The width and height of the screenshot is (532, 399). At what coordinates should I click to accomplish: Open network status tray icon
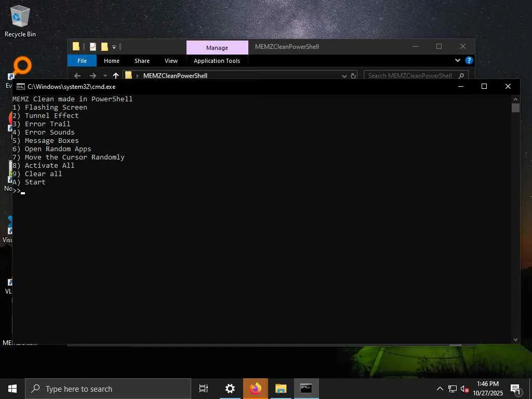tap(453, 389)
